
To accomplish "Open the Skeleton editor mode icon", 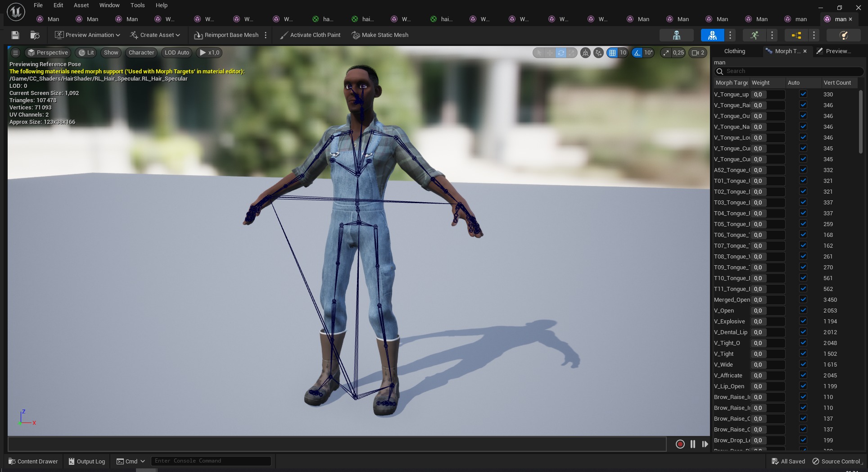I will coord(676,35).
